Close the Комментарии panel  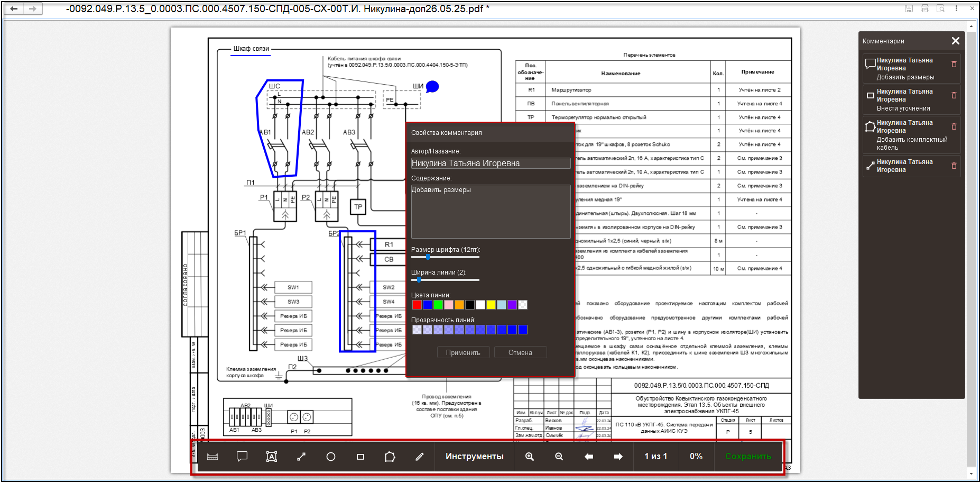(x=955, y=41)
